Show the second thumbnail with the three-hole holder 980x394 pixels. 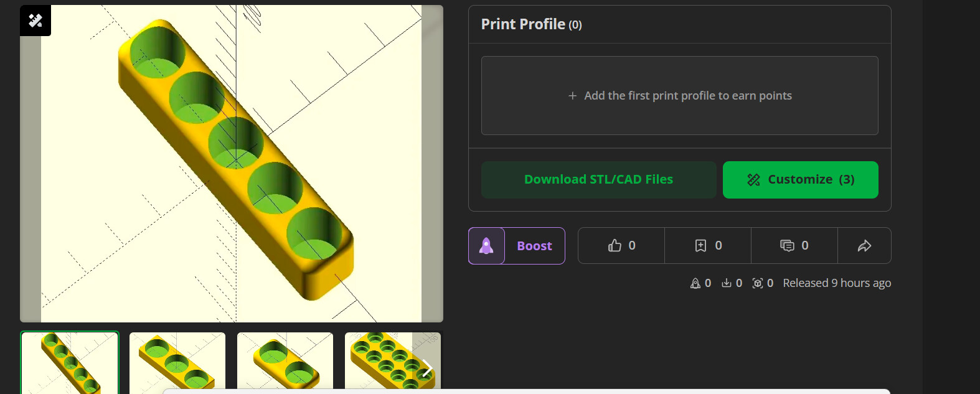pos(177,362)
